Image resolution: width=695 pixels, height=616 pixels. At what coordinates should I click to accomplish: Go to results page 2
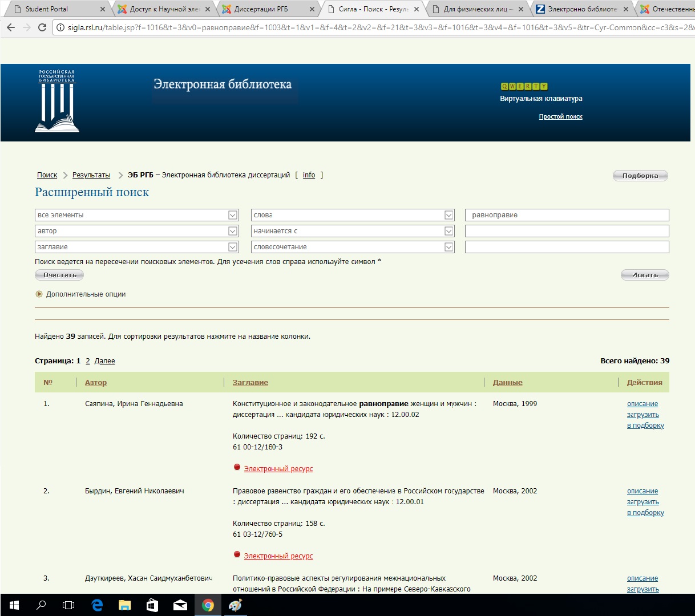click(88, 361)
